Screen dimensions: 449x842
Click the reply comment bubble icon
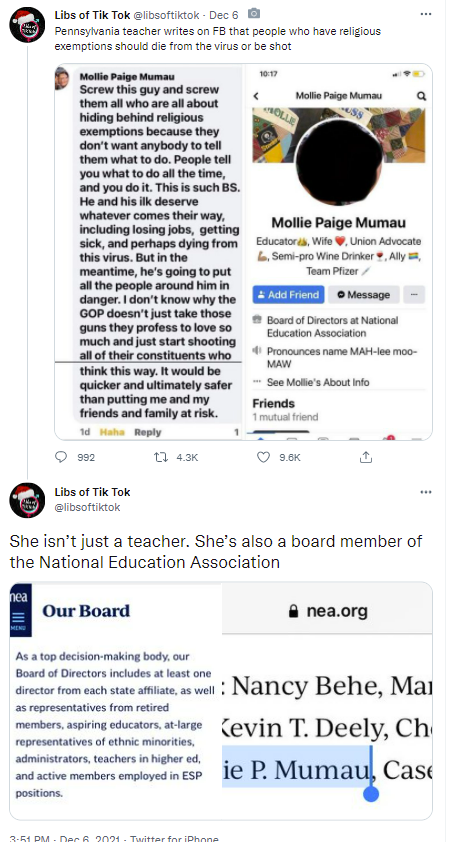tap(61, 457)
